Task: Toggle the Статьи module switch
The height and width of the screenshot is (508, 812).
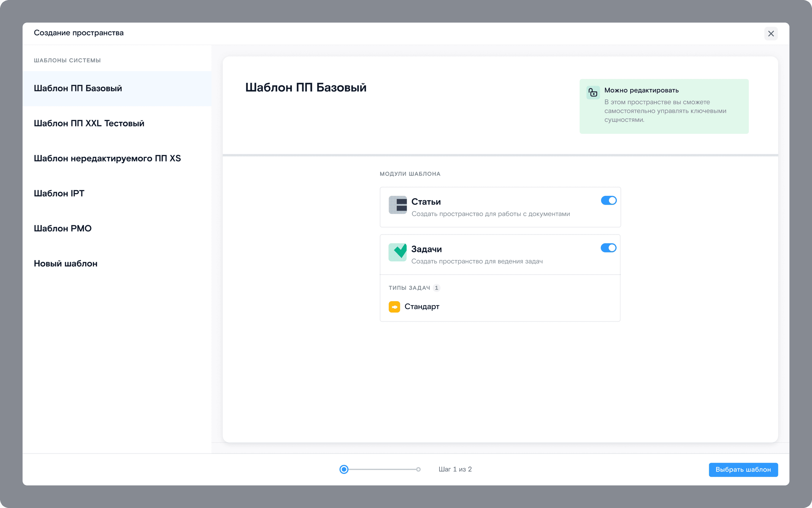Action: (609, 201)
